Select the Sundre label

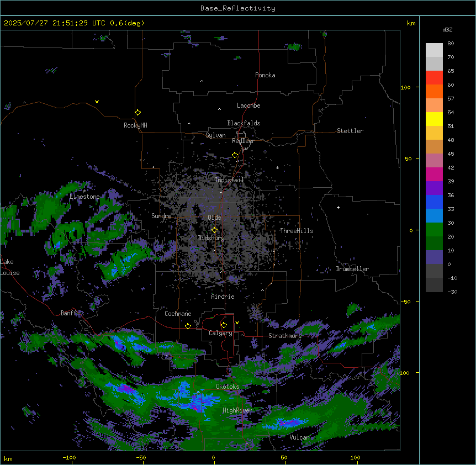click(x=161, y=216)
